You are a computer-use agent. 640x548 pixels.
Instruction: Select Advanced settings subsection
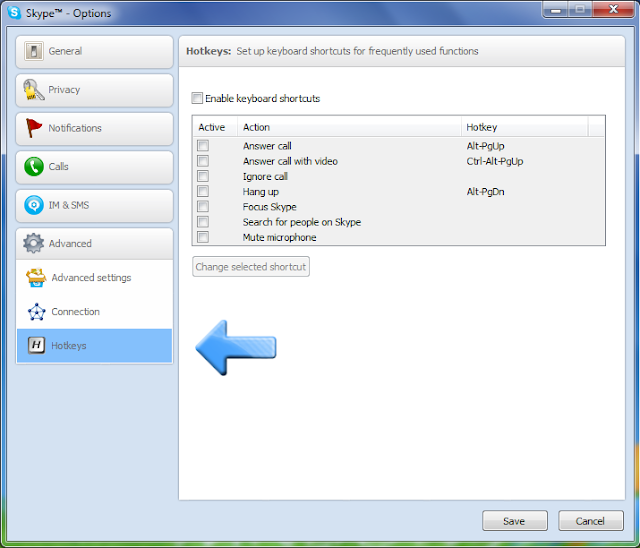coord(94,277)
